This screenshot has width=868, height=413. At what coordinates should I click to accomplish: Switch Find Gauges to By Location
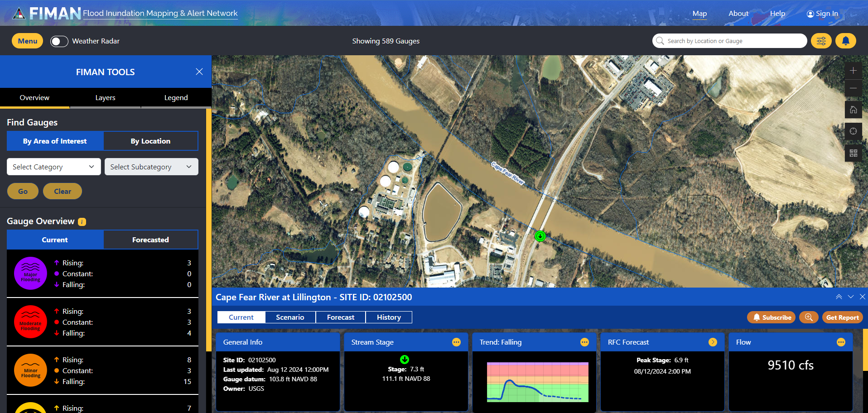coord(150,141)
